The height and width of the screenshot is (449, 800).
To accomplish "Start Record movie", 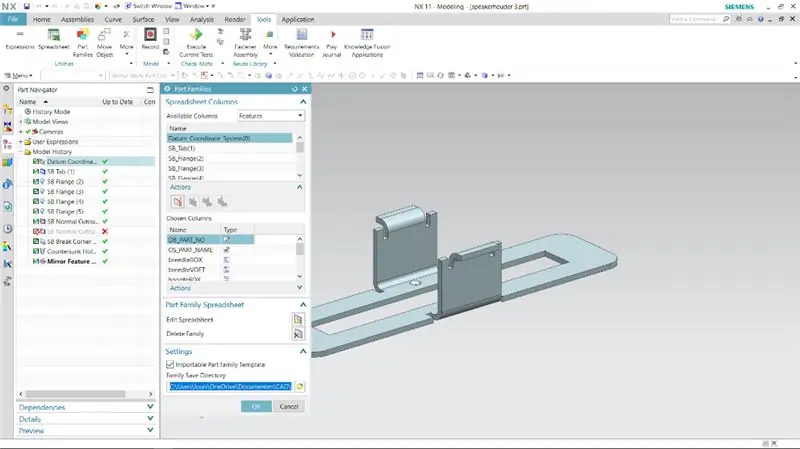I will pyautogui.click(x=150, y=39).
